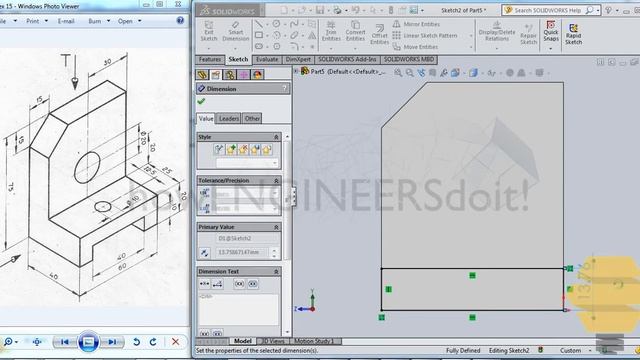This screenshot has width=640, height=360.
Task: Click the Print icon in SolidWorks toolbar
Action: [337, 10]
